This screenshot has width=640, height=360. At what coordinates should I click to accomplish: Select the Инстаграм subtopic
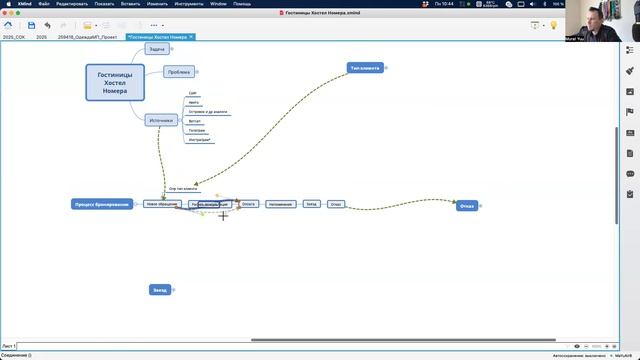pos(200,140)
